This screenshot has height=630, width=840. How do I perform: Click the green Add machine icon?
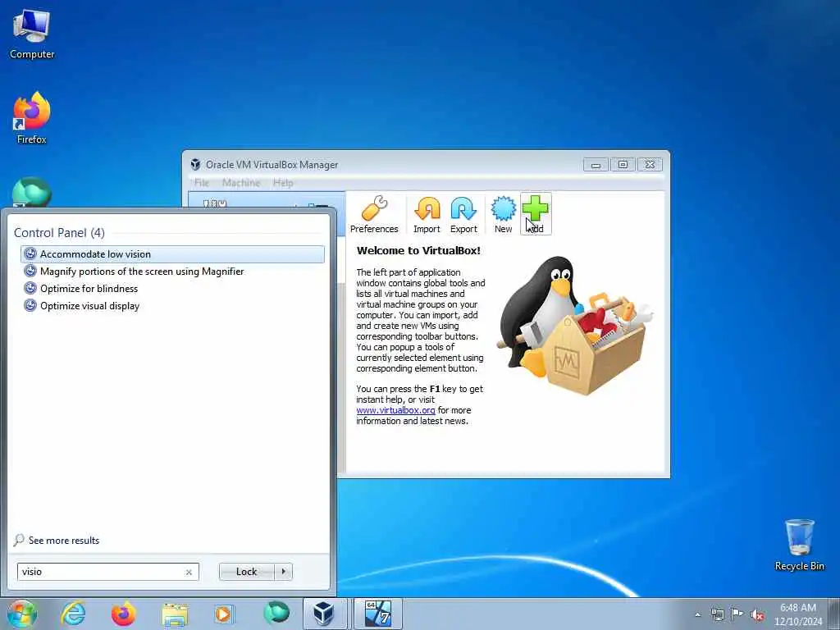(x=535, y=214)
